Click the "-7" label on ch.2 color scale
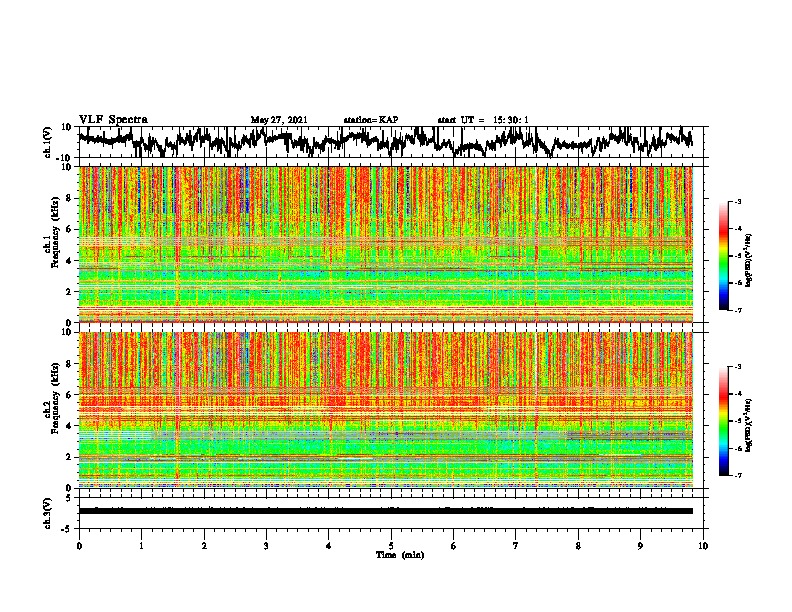The width and height of the screenshot is (792, 612). [738, 475]
